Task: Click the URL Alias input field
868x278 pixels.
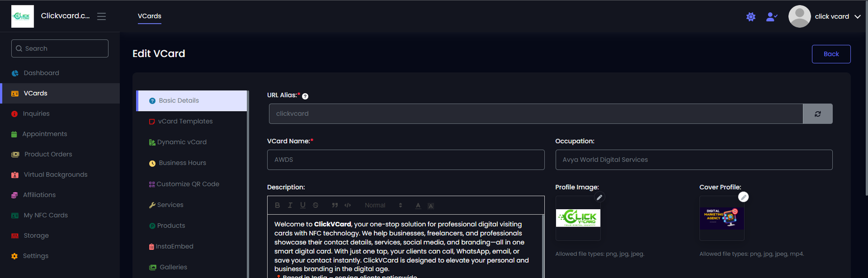Action: tap(536, 114)
